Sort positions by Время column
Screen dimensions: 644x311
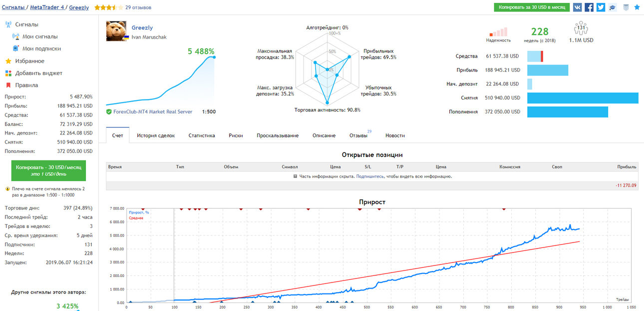(115, 167)
